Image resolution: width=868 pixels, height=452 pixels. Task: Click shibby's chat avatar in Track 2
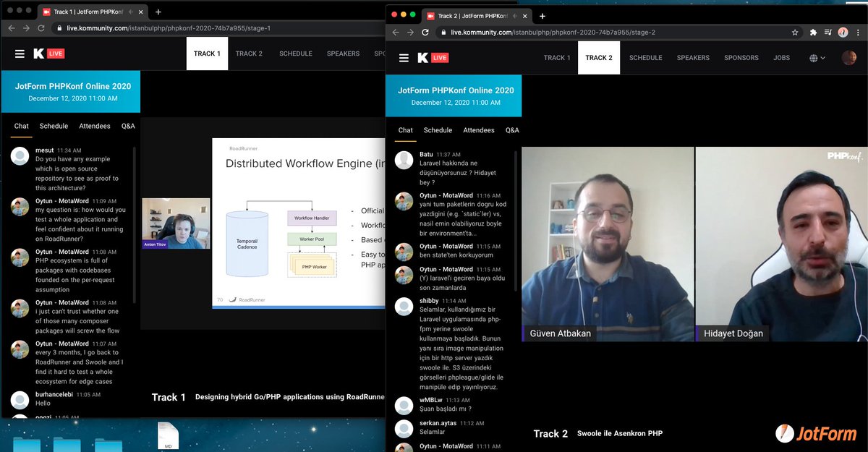404,306
